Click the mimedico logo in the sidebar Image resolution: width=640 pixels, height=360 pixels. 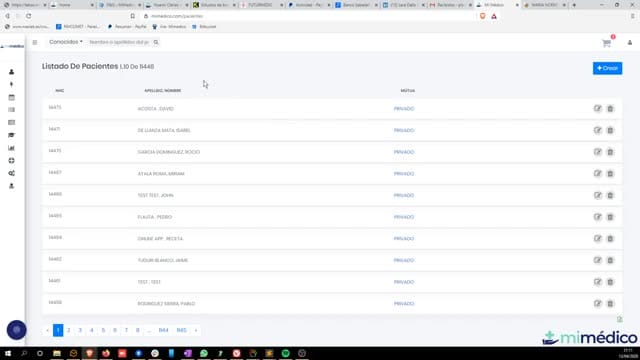(12, 46)
